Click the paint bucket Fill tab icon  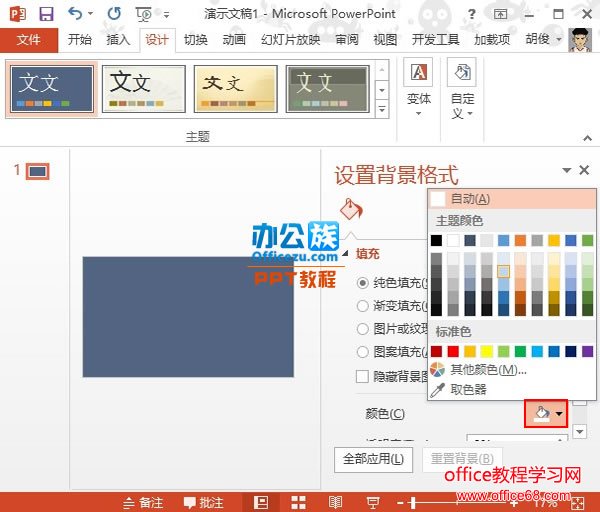pyautogui.click(x=351, y=209)
